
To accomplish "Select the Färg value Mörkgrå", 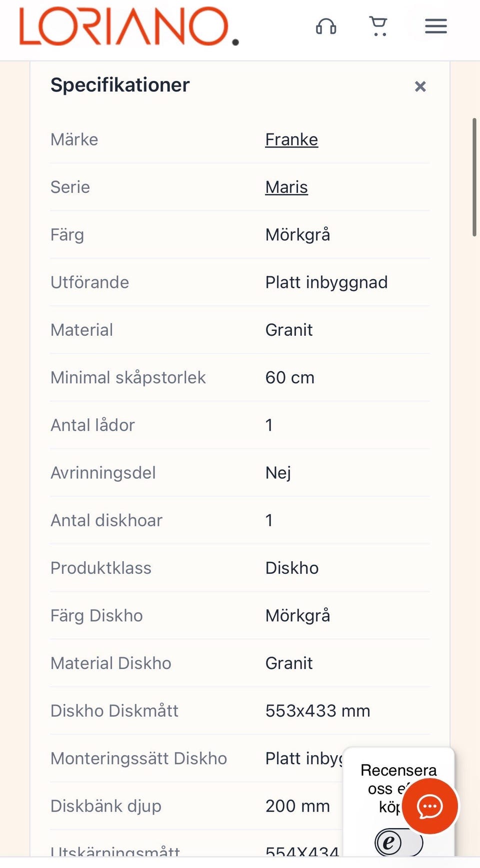I will click(298, 234).
